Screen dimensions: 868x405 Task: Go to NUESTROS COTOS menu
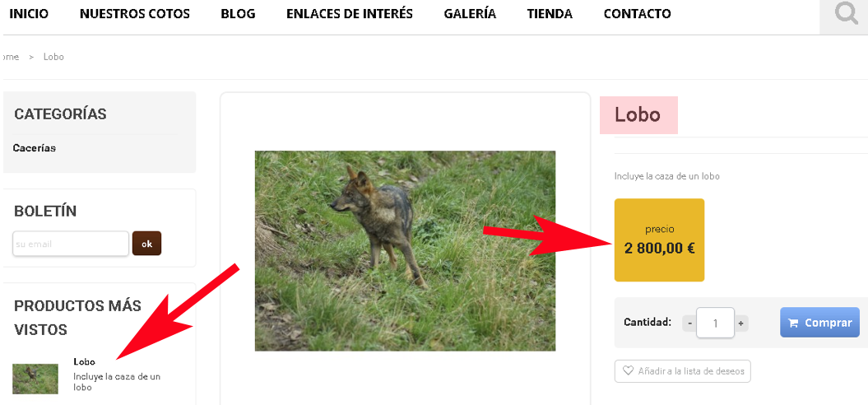[134, 14]
